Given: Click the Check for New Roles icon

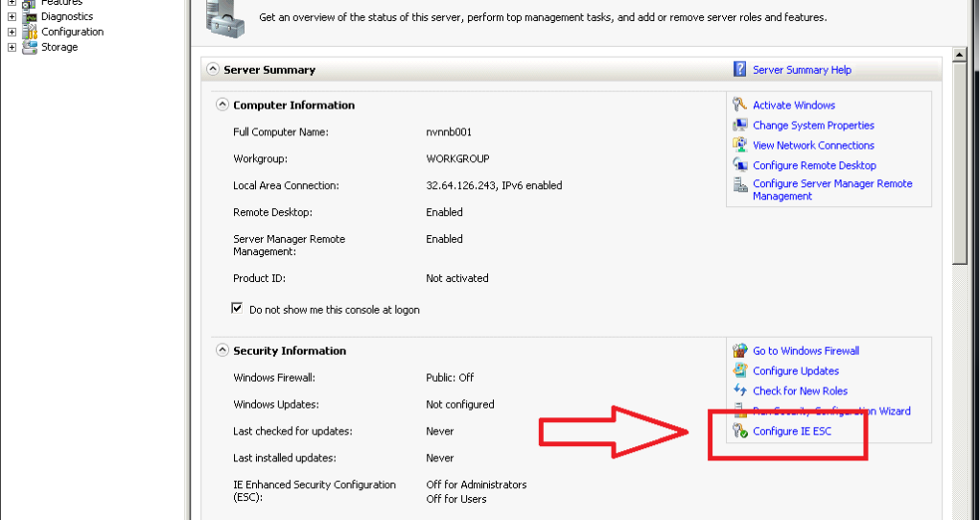Looking at the screenshot, I should [739, 391].
